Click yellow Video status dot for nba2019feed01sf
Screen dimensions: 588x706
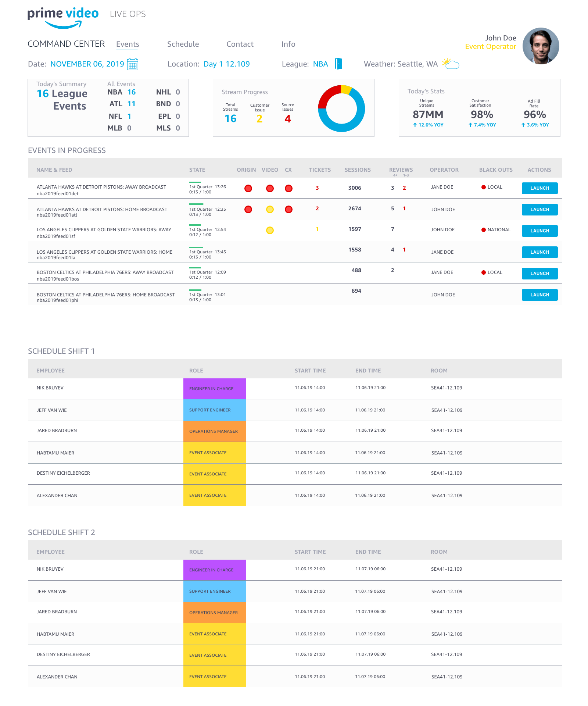(x=270, y=231)
